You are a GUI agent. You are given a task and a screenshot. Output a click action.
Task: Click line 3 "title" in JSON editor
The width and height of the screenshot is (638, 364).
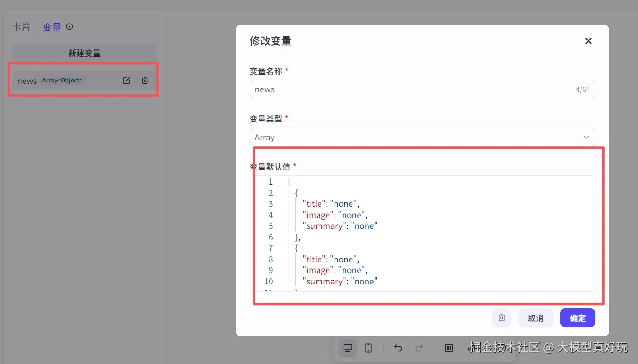315,204
